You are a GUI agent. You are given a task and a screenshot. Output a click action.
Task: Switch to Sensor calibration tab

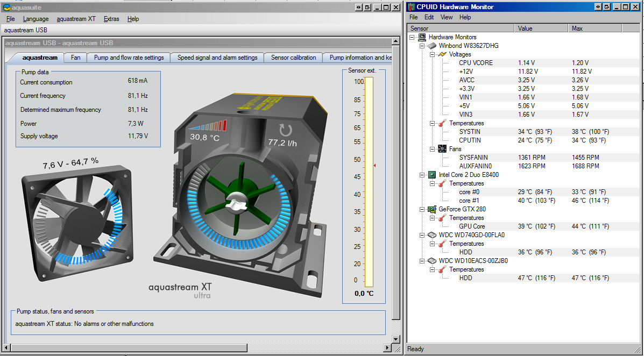(294, 58)
